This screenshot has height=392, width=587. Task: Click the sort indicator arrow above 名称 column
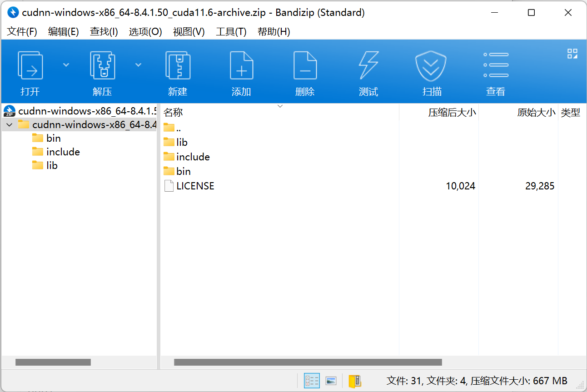(280, 106)
